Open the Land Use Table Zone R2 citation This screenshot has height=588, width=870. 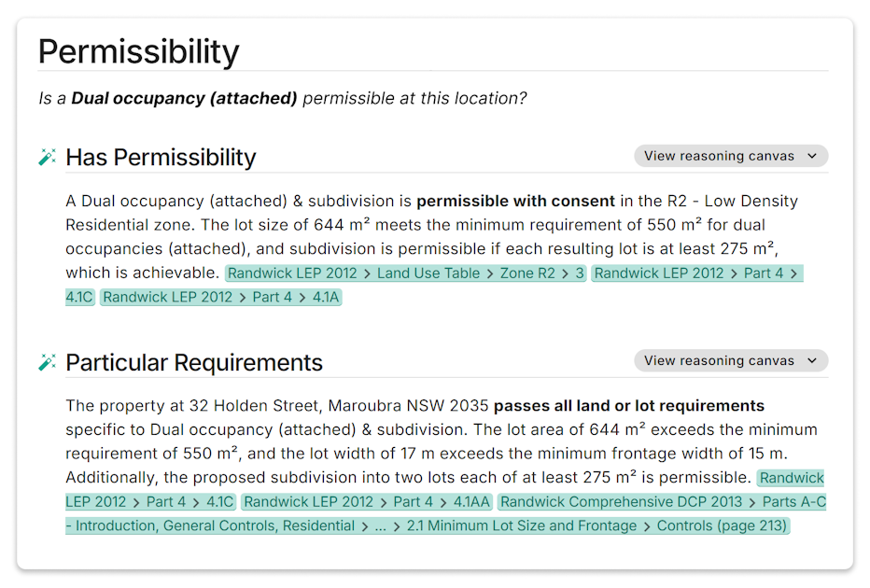click(405, 273)
